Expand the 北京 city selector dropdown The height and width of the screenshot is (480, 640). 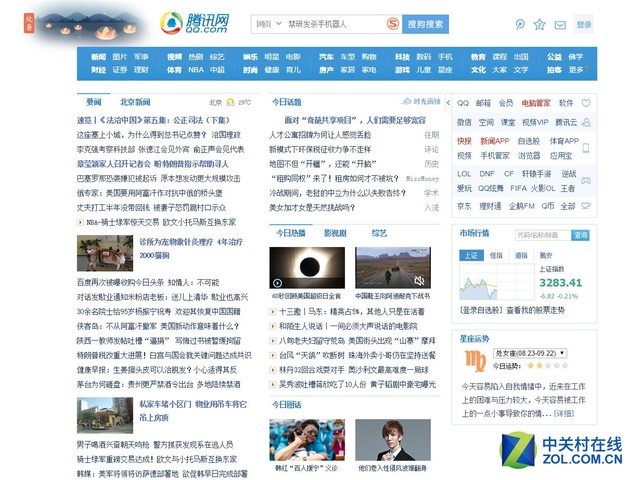coord(215,102)
